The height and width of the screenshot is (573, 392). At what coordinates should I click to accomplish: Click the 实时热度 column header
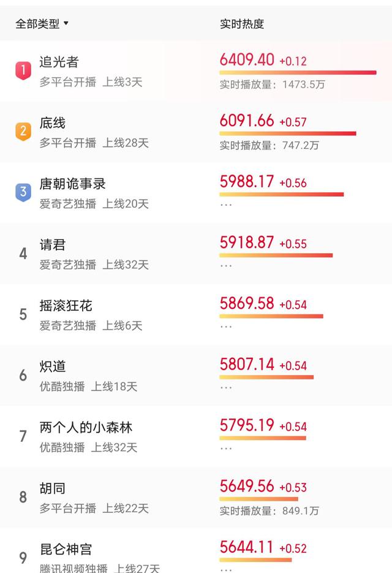pyautogui.click(x=242, y=24)
